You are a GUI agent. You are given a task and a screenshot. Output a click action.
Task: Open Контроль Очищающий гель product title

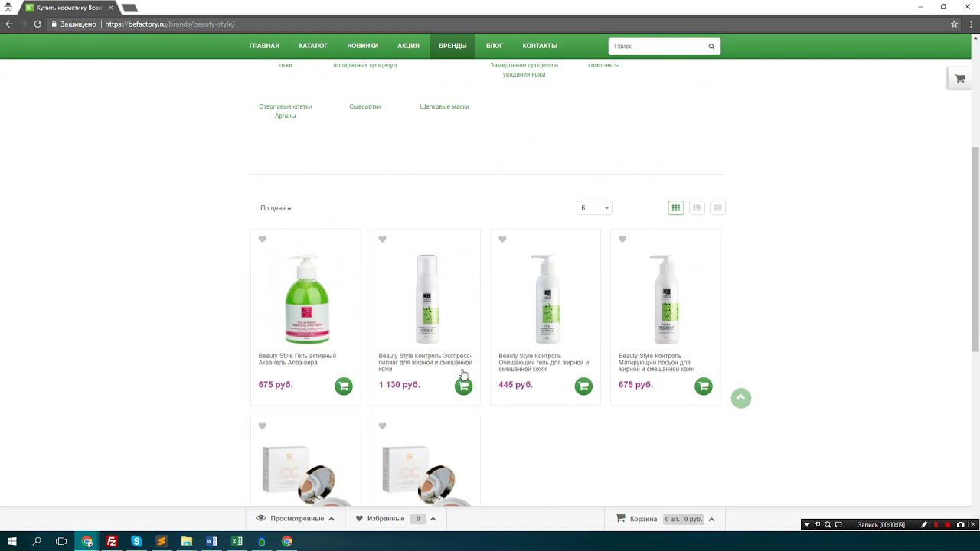(544, 363)
